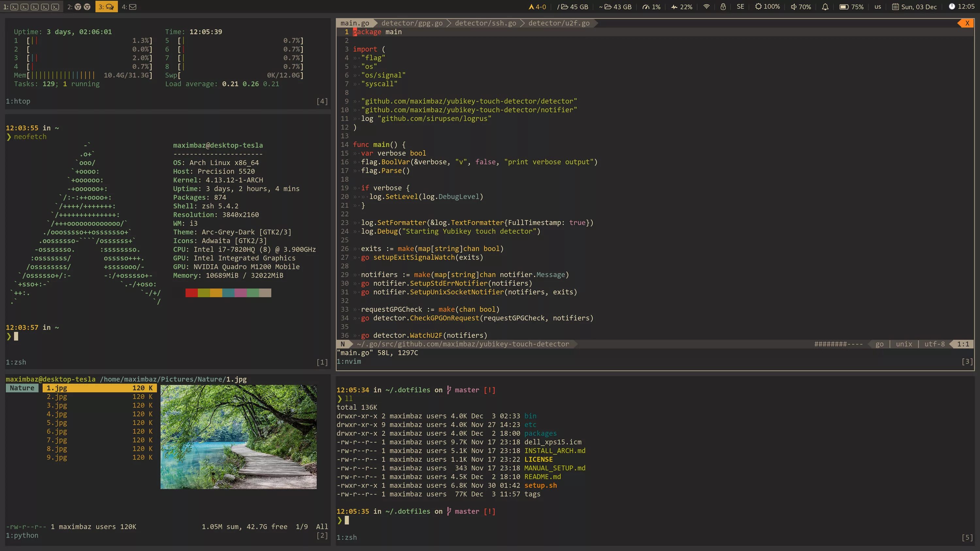Click the volume speaker icon showing 70%
980x551 pixels.
tap(793, 7)
